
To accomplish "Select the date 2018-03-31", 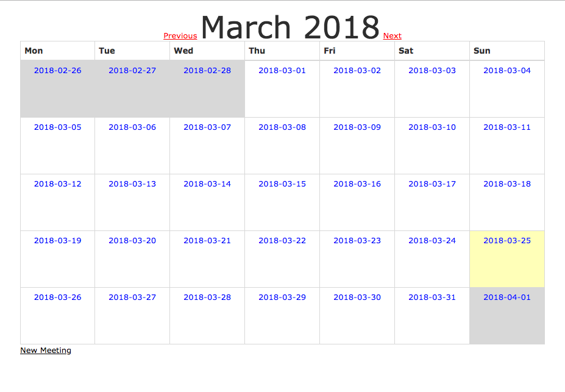I will (x=432, y=297).
